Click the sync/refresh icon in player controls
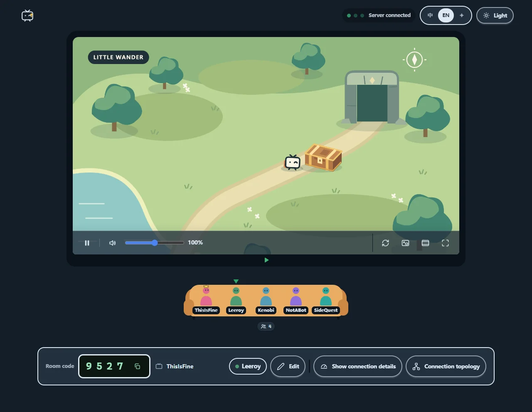The width and height of the screenshot is (532, 412). [x=385, y=243]
